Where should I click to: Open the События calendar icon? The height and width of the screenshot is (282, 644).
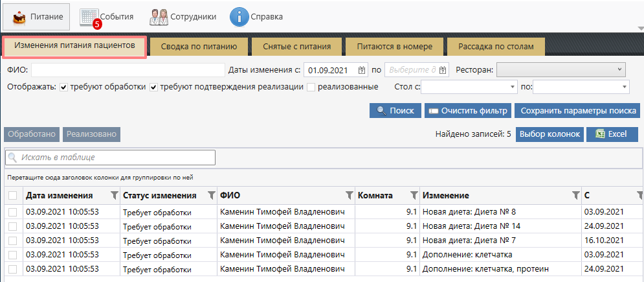tap(90, 16)
